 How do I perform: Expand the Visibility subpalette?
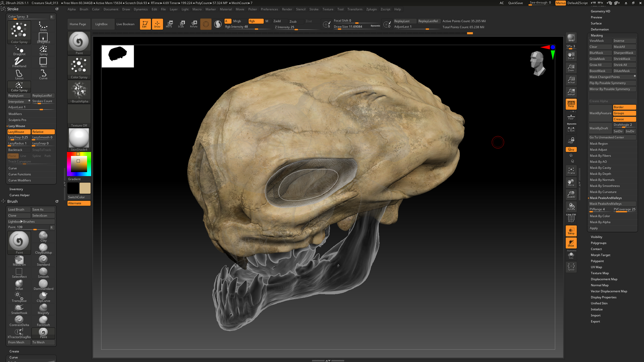(x=596, y=237)
